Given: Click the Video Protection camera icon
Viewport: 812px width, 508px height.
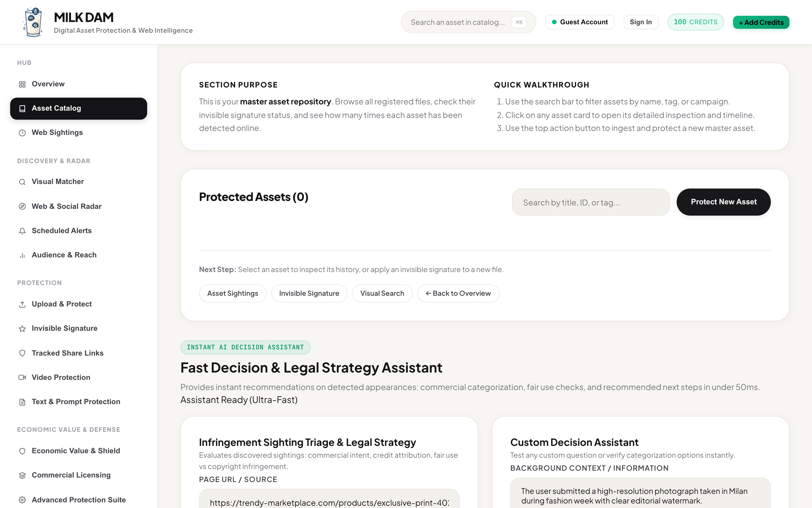Looking at the screenshot, I should [x=22, y=377].
